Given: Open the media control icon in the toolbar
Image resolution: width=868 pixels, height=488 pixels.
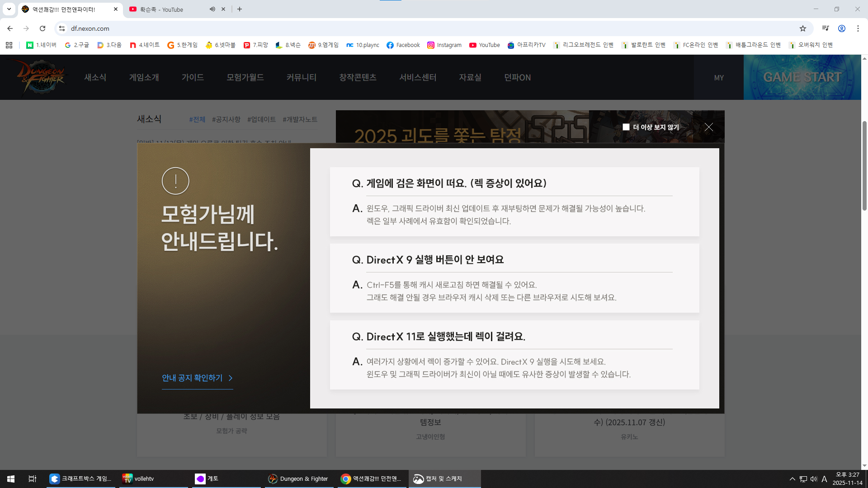Looking at the screenshot, I should pos(825,28).
